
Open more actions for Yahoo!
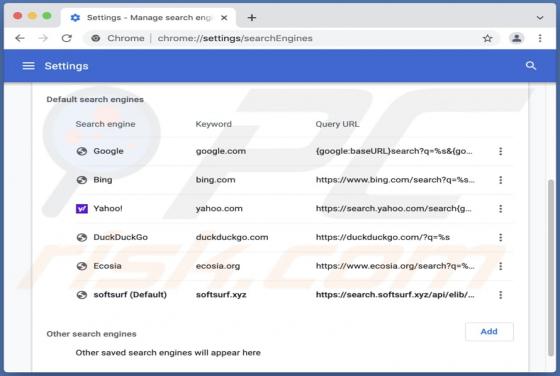coord(500,209)
